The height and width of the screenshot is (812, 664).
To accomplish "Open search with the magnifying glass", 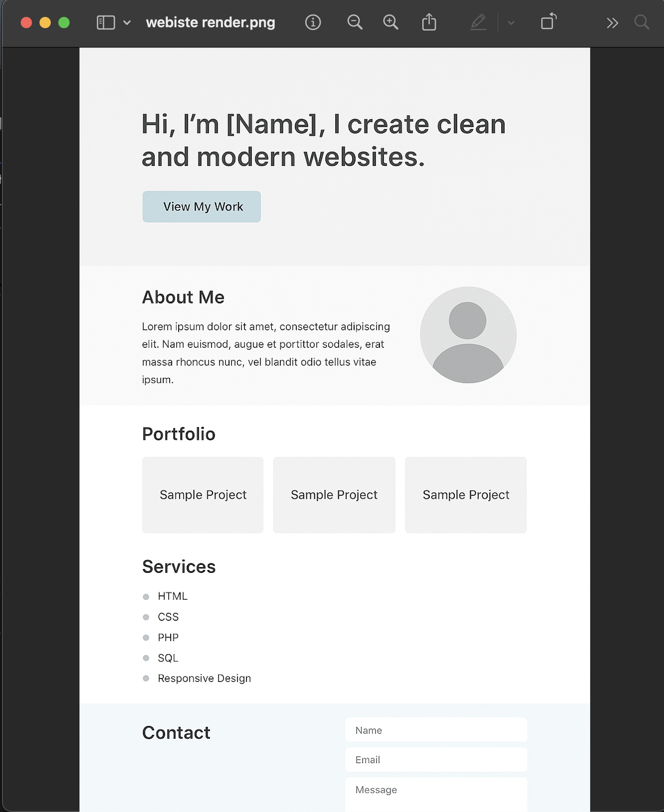I will 641,22.
